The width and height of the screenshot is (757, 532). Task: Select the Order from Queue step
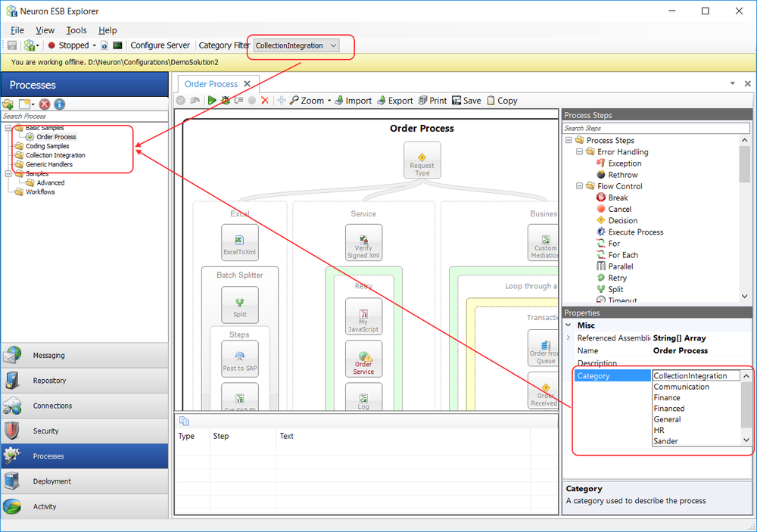click(x=543, y=348)
